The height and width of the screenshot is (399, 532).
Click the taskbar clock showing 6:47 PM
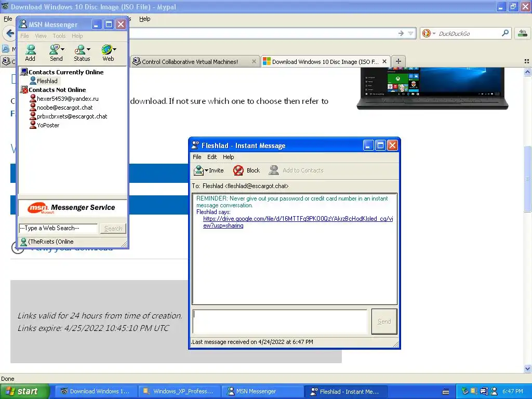coord(513,391)
